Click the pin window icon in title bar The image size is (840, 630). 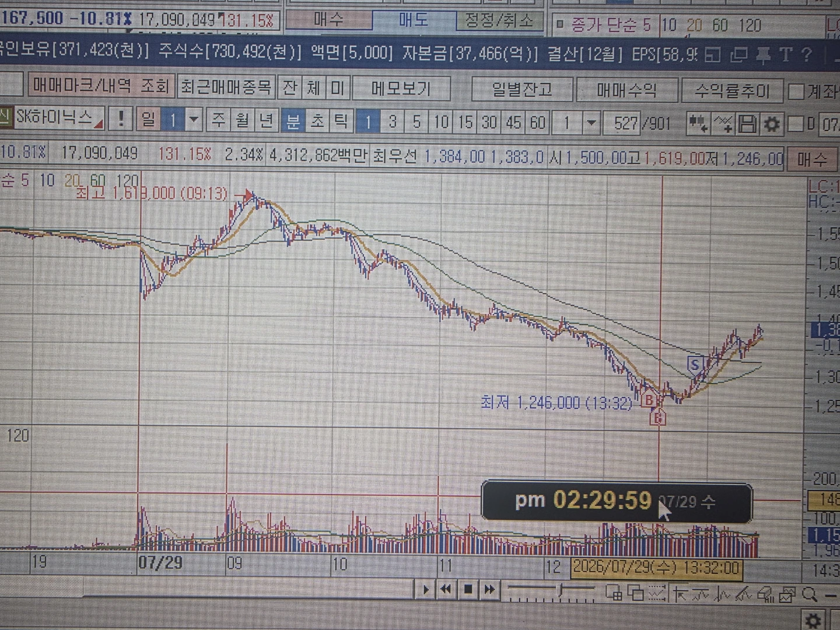[x=763, y=55]
